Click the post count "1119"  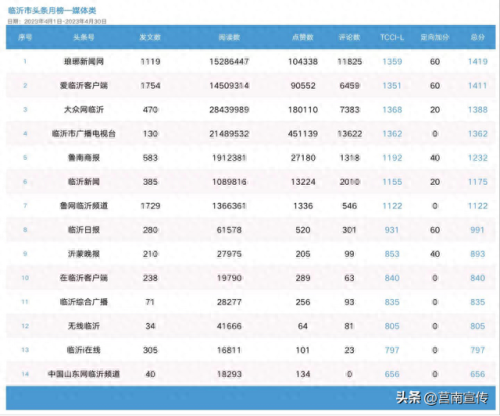150,62
